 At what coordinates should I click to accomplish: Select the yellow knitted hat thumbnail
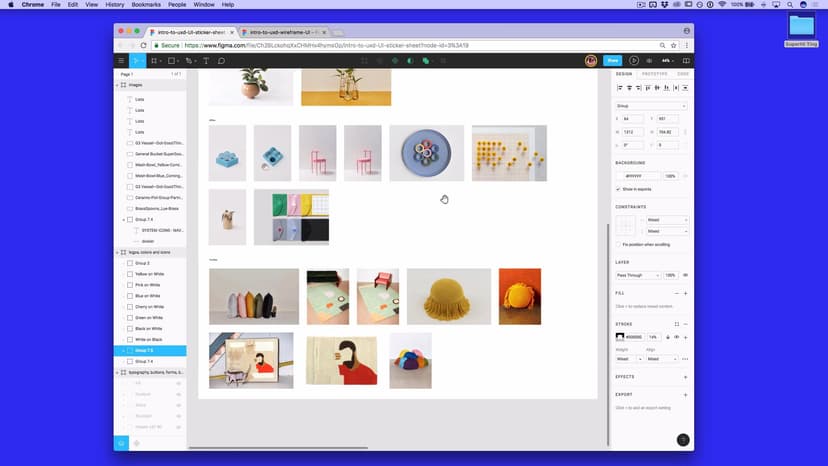[448, 296]
